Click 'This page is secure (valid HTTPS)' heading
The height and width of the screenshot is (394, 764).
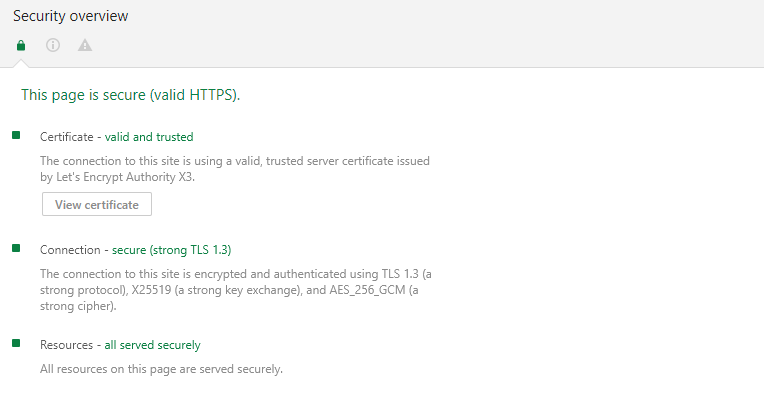tap(131, 94)
